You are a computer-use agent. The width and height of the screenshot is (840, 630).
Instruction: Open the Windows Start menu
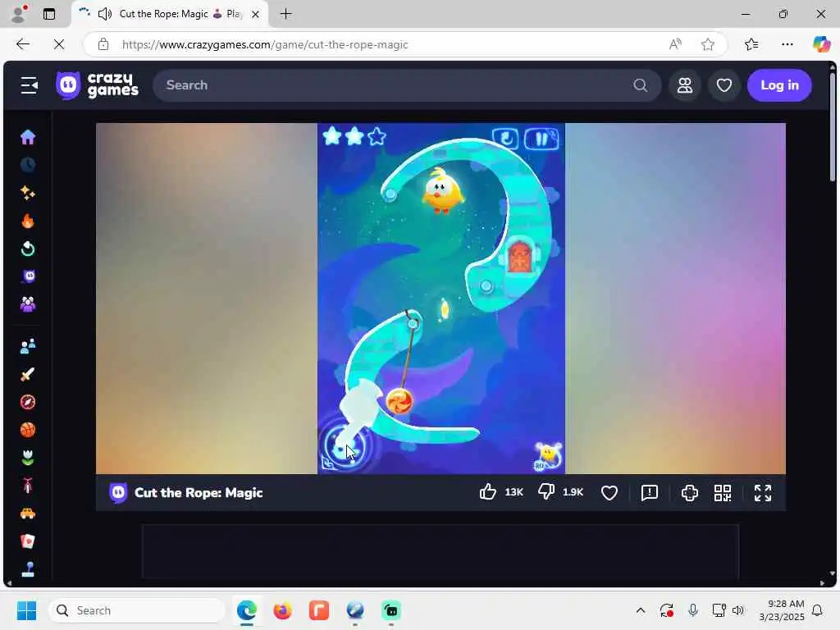[26, 610]
